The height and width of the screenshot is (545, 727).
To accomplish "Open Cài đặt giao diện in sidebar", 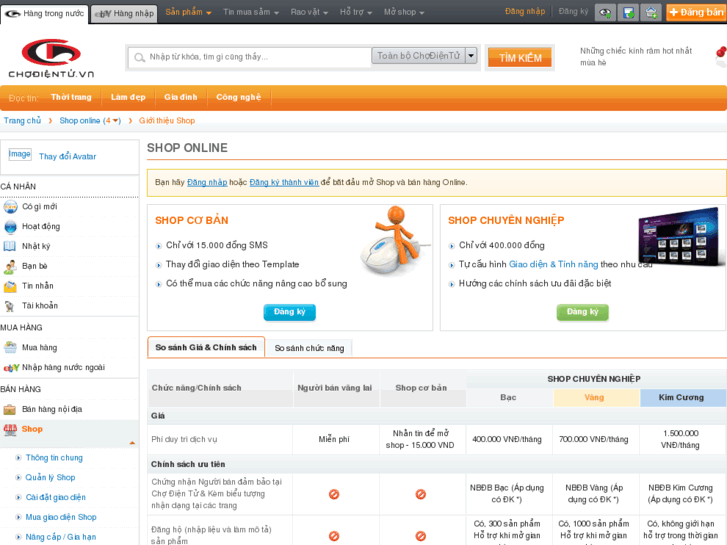I will coord(56,498).
